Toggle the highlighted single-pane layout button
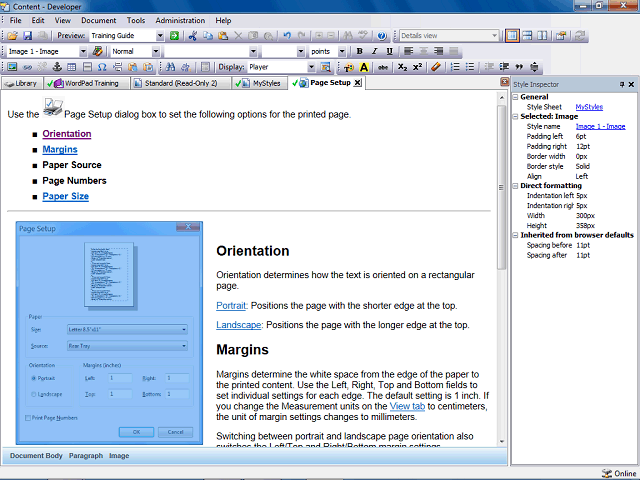640x480 pixels. pyautogui.click(x=512, y=36)
